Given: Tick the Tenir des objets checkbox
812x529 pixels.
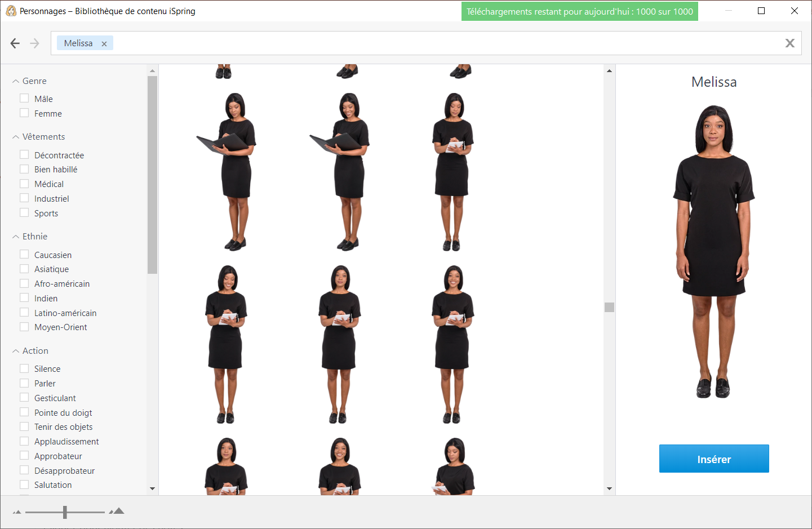Looking at the screenshot, I should click(24, 426).
